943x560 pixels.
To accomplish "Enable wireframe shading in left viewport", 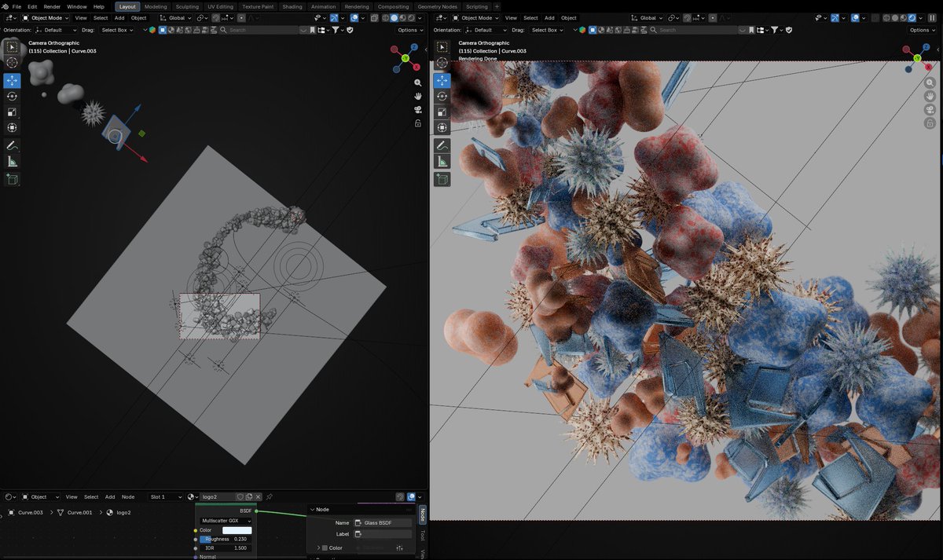I will point(386,17).
